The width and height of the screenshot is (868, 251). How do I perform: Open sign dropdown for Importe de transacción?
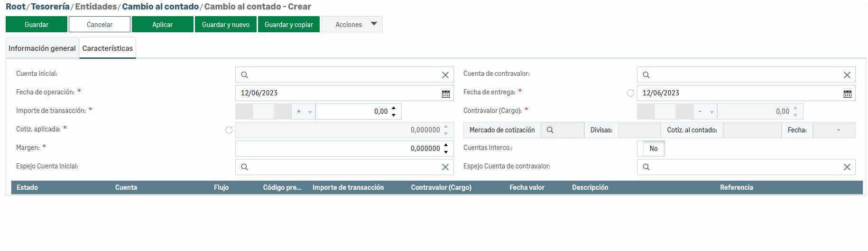[304, 112]
